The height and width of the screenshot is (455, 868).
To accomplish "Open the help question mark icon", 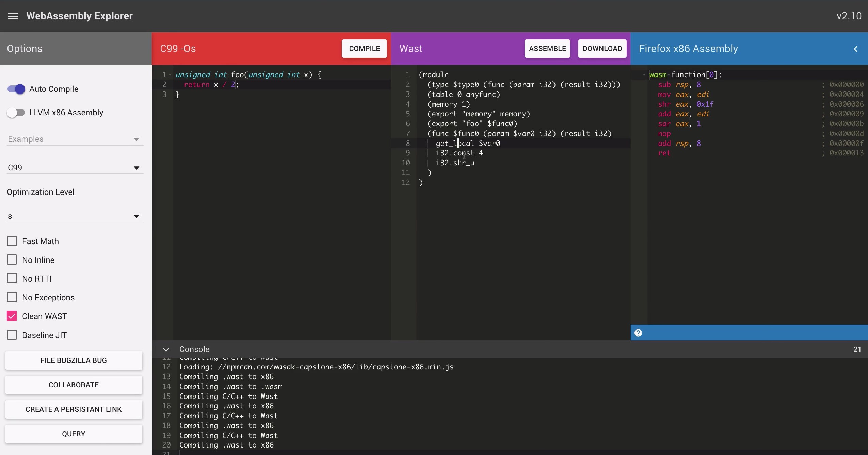I will pos(638,333).
